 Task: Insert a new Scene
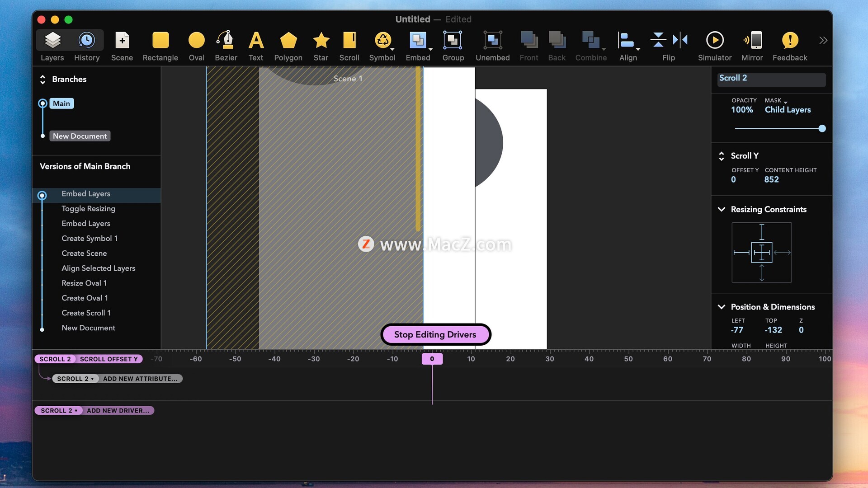[x=122, y=45]
